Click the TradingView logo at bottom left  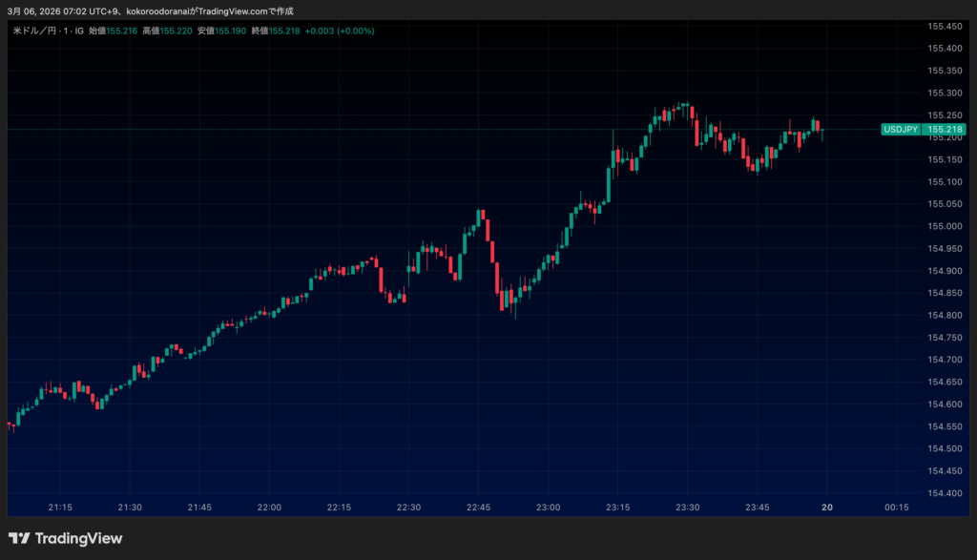click(x=65, y=539)
